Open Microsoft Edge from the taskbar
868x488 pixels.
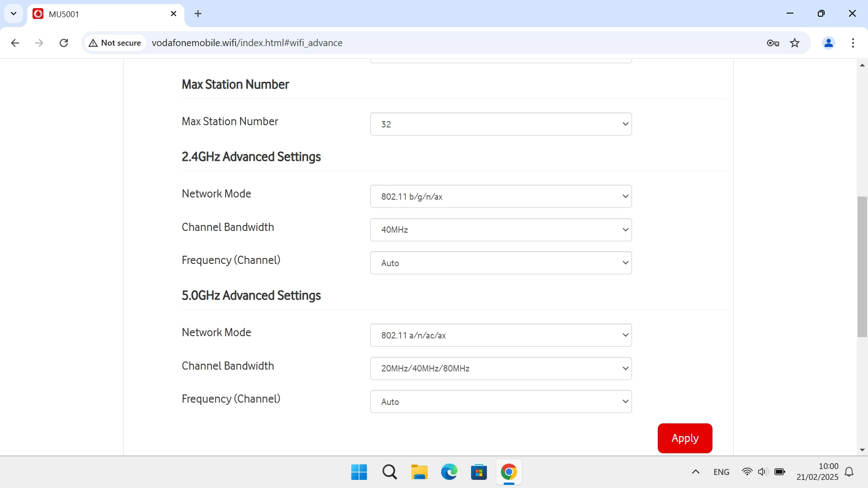448,472
